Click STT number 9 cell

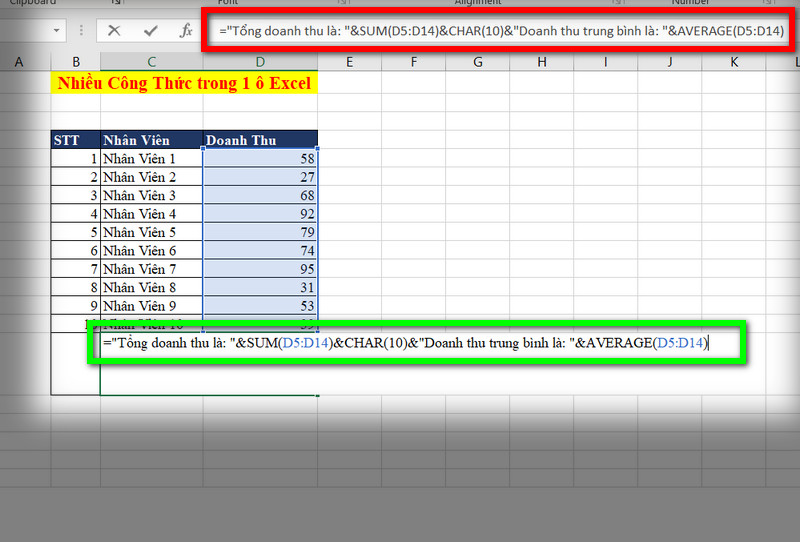click(x=76, y=306)
